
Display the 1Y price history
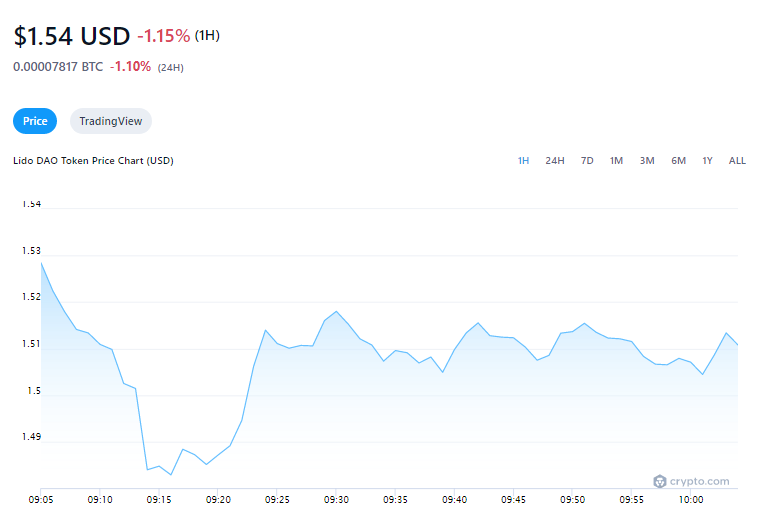pos(707,161)
